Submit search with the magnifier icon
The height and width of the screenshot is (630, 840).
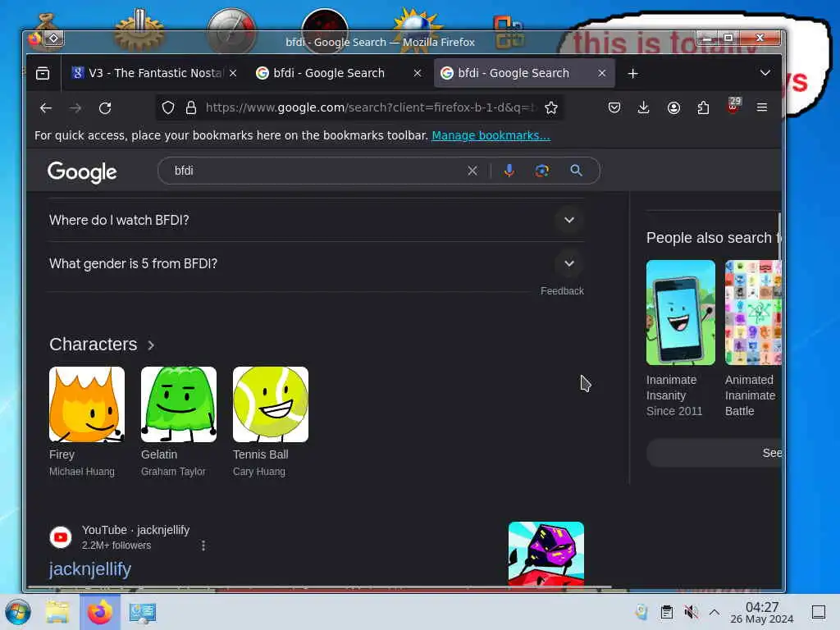click(576, 171)
